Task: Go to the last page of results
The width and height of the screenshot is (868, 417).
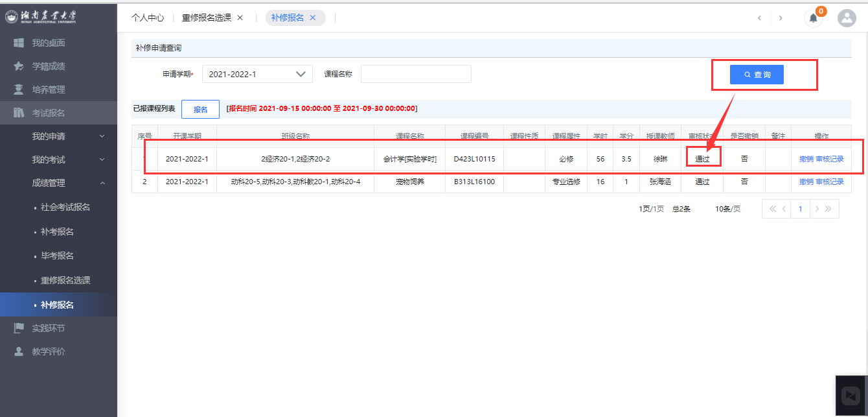Action: [x=831, y=209]
